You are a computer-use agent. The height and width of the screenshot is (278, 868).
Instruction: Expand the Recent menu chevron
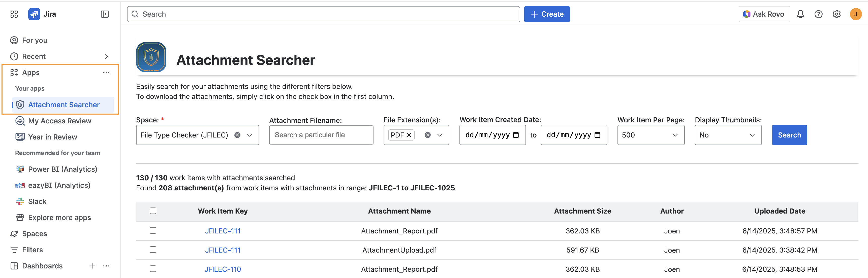(x=106, y=56)
